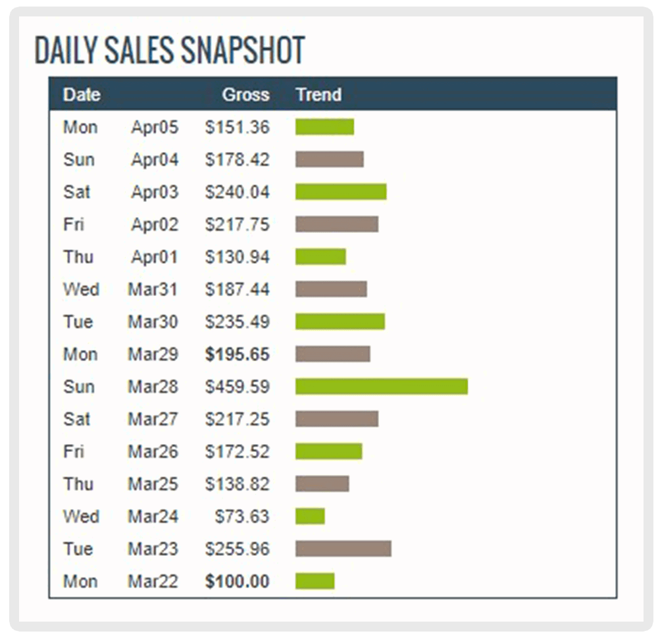Click the Daily Sales Snapshot title
The image size is (658, 644).
tap(170, 51)
